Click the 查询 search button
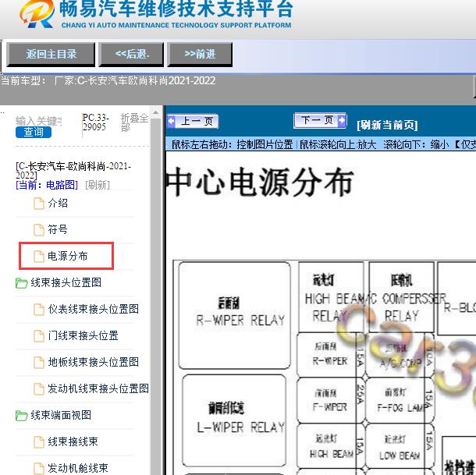 34,133
